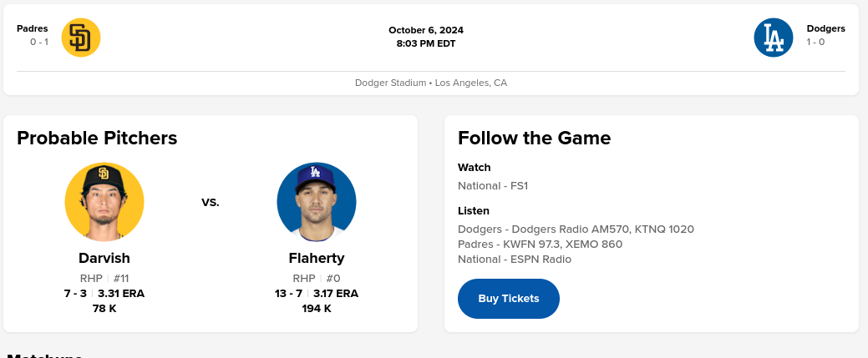The height and width of the screenshot is (358, 868).
Task: Click the Probable Pitchers heading
Action: [97, 139]
